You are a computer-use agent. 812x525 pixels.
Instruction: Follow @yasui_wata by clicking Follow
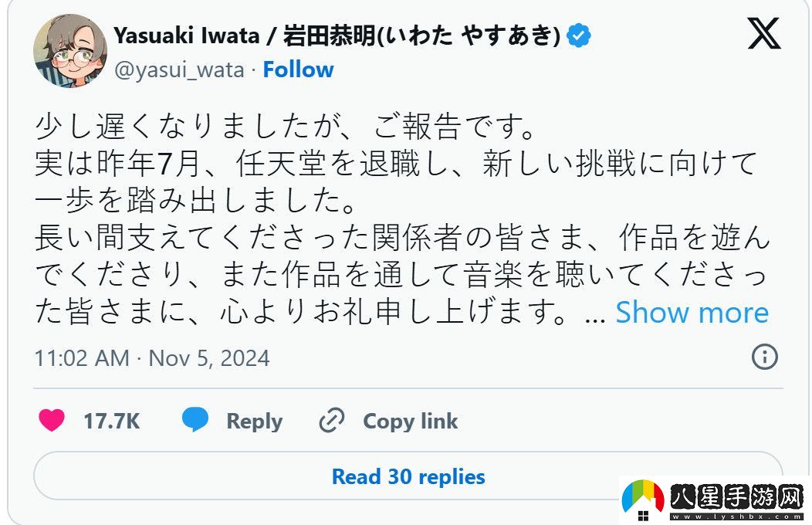pos(298,69)
